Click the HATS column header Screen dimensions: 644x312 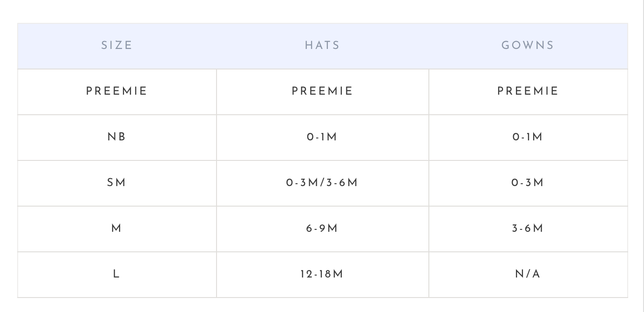coord(322,46)
